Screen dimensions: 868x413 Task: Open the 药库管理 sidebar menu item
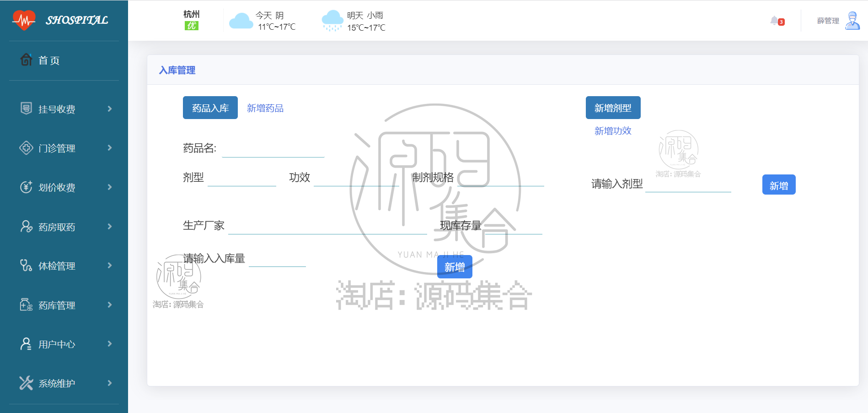coord(64,305)
